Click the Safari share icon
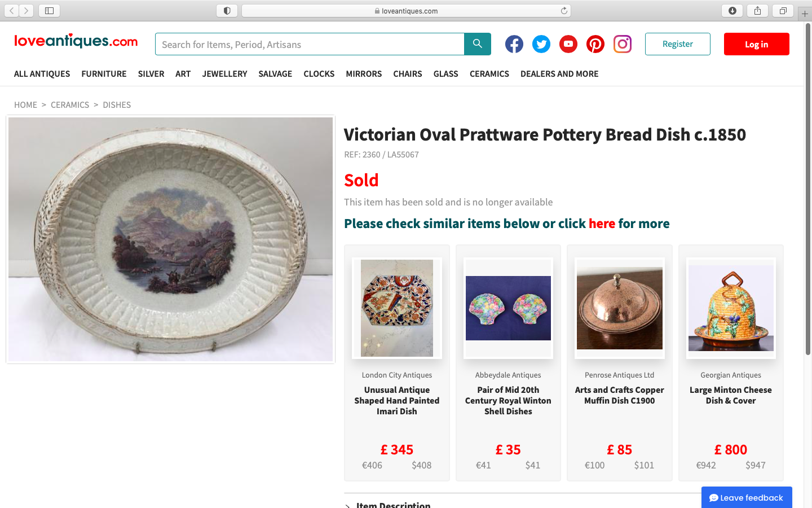 [x=757, y=11]
